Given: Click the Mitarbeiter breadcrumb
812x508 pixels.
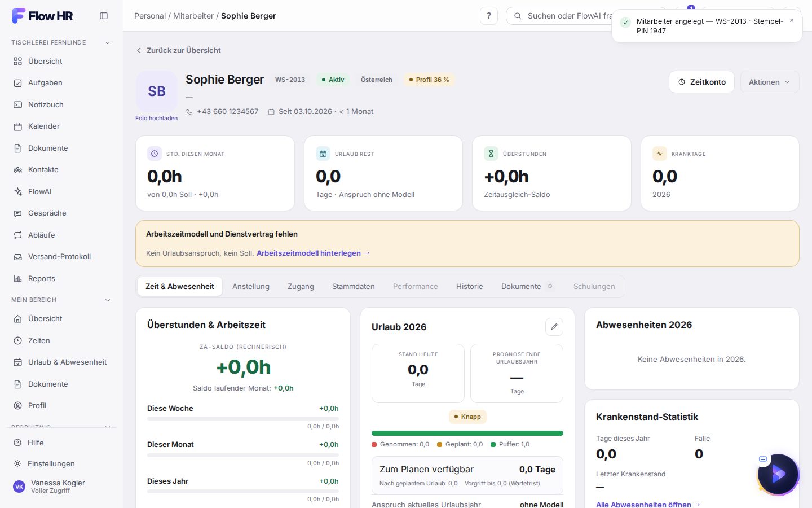Looking at the screenshot, I should (193, 16).
